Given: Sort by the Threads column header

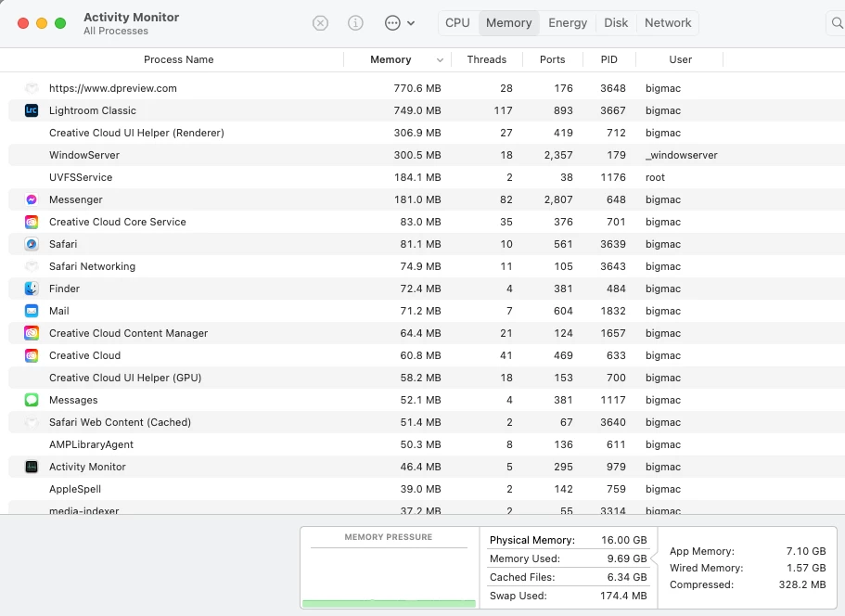Looking at the screenshot, I should [487, 59].
